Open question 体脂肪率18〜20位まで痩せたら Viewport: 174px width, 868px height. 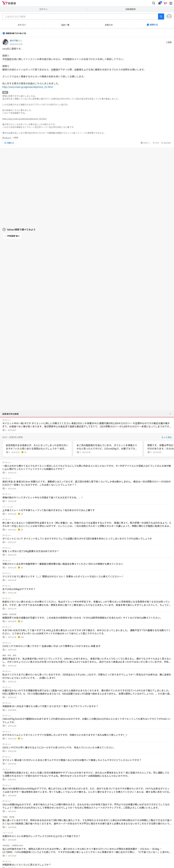pyautogui.click(x=50, y=706)
